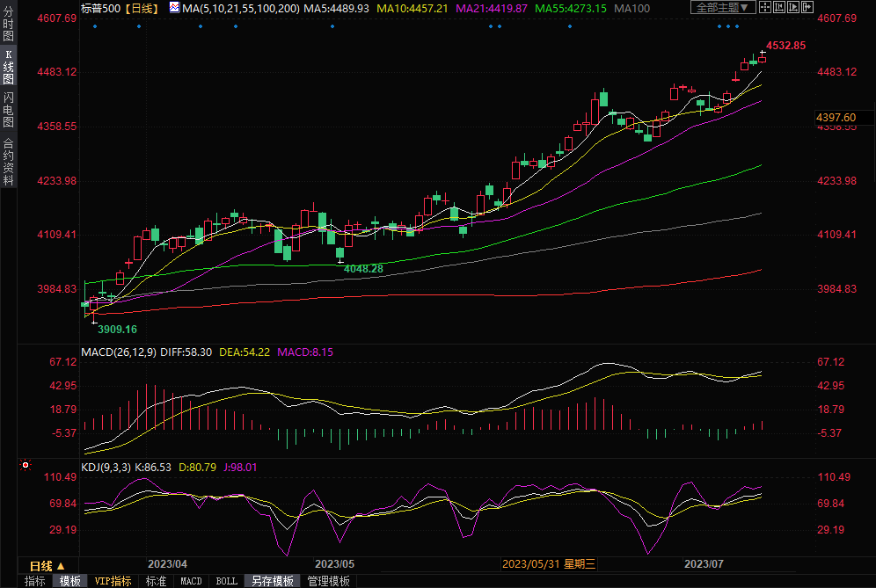Apply the 标准 template
Viewport: 876px width, 588px height.
[156, 581]
